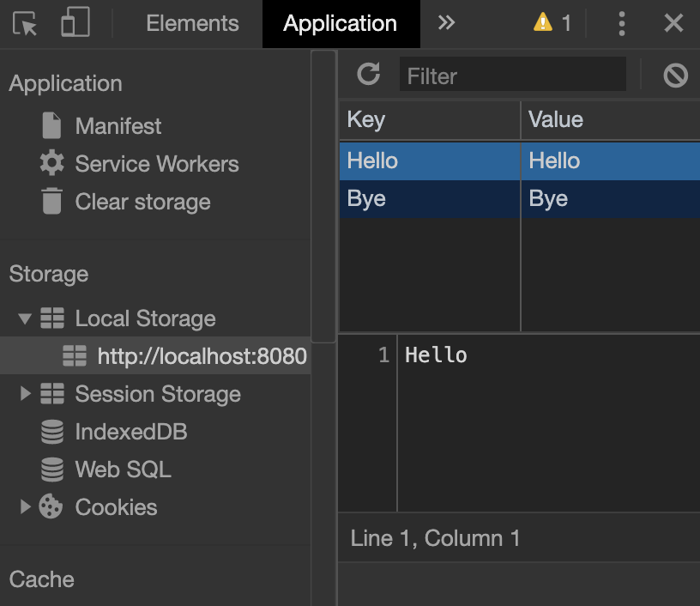
Task: Refresh the storage table
Action: coord(368,75)
